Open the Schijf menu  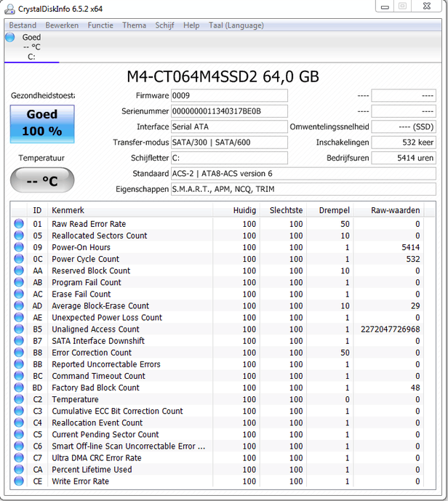pyautogui.click(x=164, y=25)
